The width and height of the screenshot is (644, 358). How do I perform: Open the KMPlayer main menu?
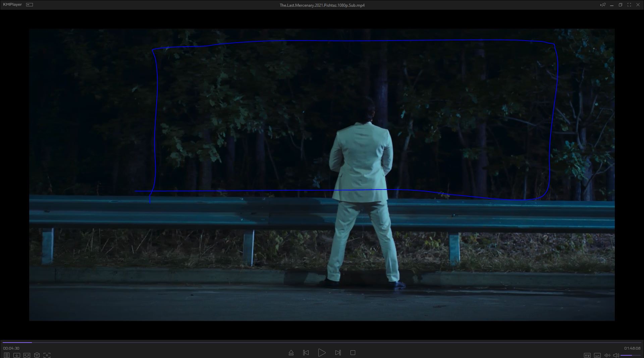point(12,5)
